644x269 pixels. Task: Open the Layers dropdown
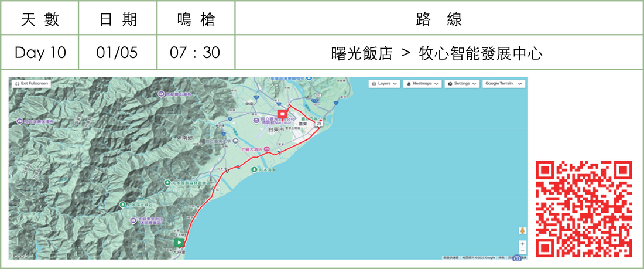pos(385,83)
